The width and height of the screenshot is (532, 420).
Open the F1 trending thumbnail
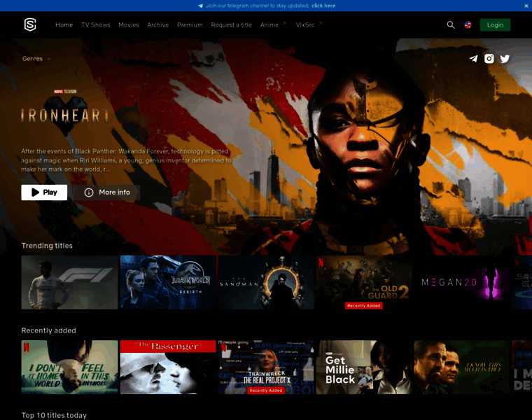point(69,282)
